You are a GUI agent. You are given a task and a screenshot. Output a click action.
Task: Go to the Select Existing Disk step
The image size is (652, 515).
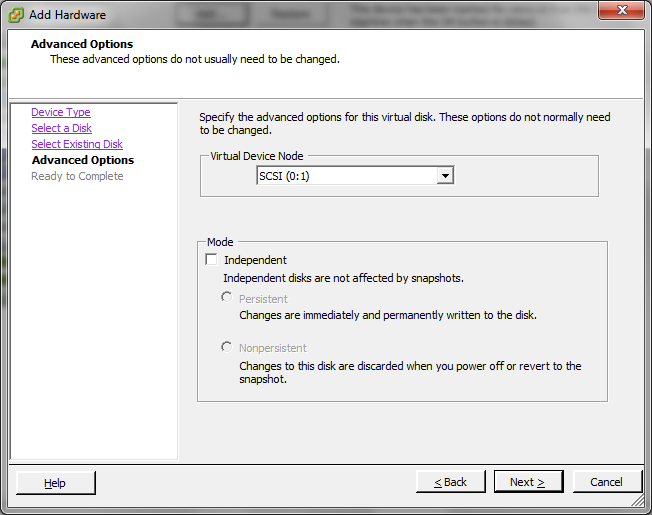77,144
